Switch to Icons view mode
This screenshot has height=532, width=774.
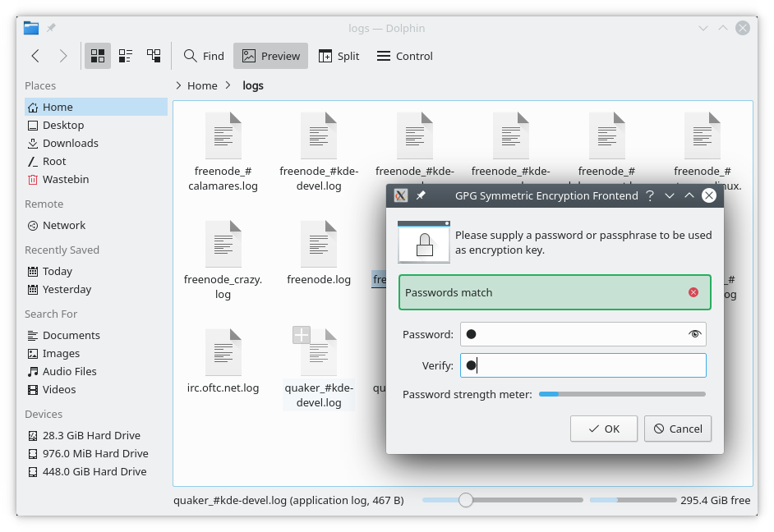click(98, 56)
